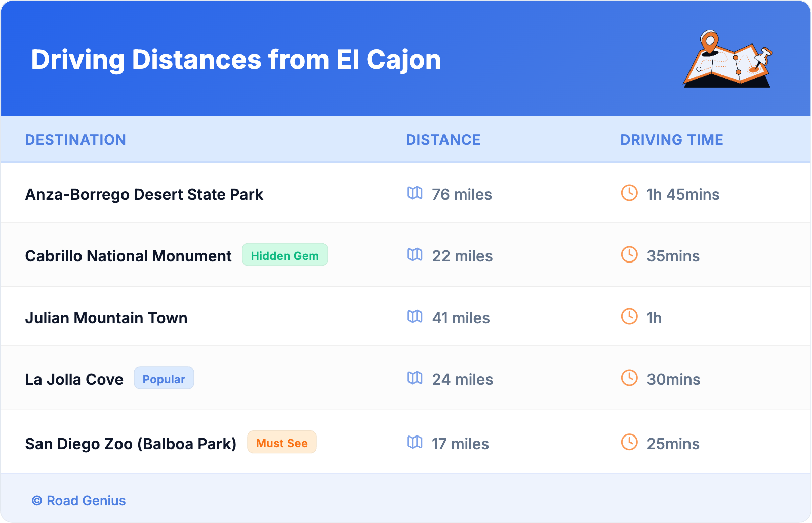Click the map icon beside 76 miles
Viewport: 812px width, 523px height.
[415, 193]
